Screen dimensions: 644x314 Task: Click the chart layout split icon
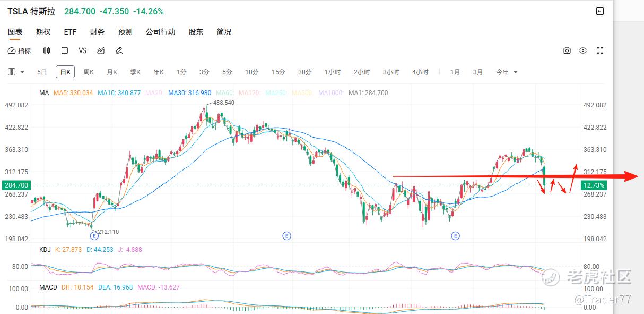12,72
